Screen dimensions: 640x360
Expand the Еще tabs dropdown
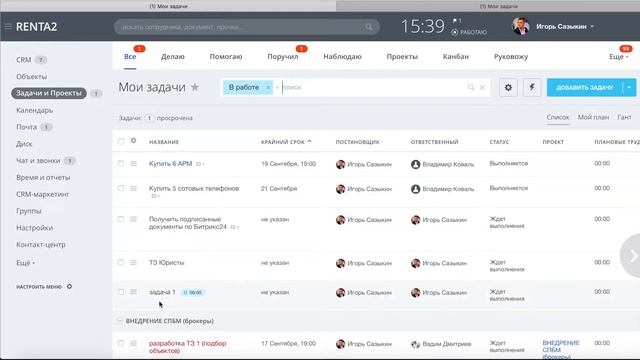click(618, 57)
